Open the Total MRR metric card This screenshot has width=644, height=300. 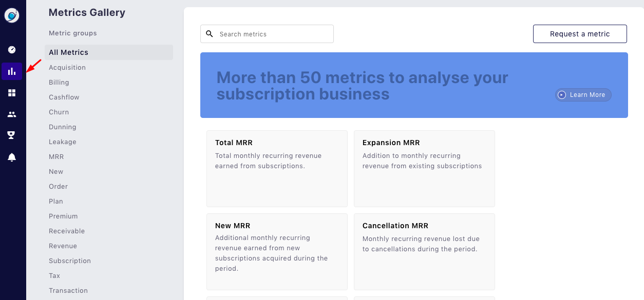[277, 168]
